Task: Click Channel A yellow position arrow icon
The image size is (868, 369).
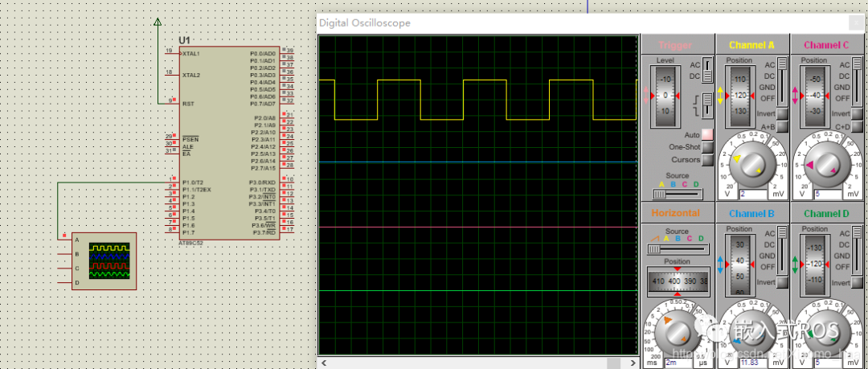Action: [x=721, y=96]
